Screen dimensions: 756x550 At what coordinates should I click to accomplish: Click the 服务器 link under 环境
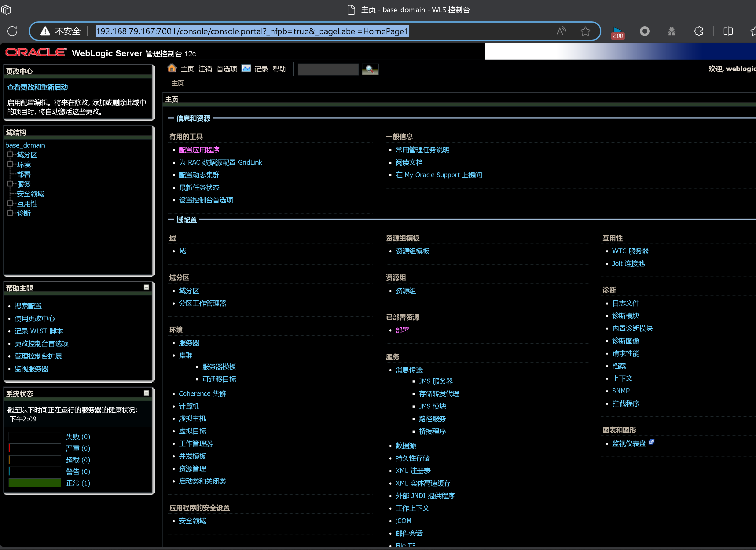[x=189, y=343]
